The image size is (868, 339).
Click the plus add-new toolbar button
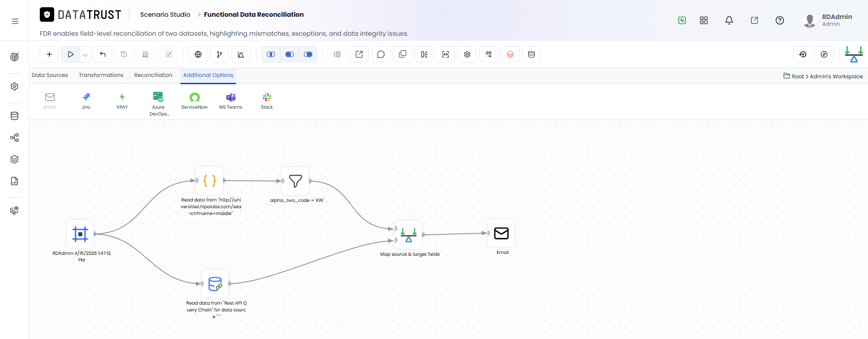(x=49, y=54)
